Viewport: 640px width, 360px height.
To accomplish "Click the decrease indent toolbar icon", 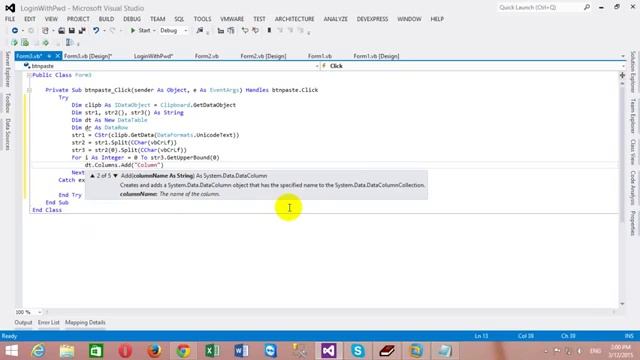I will pyautogui.click(x=220, y=31).
